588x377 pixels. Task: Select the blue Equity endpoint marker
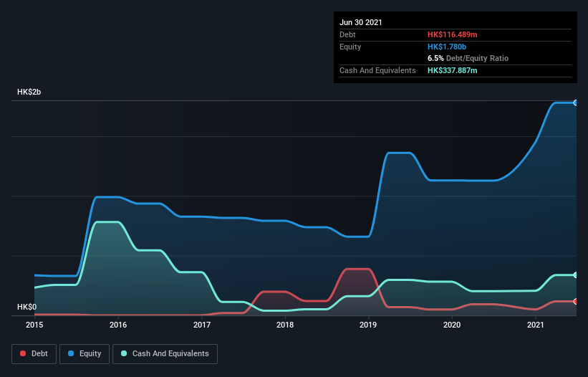point(576,102)
